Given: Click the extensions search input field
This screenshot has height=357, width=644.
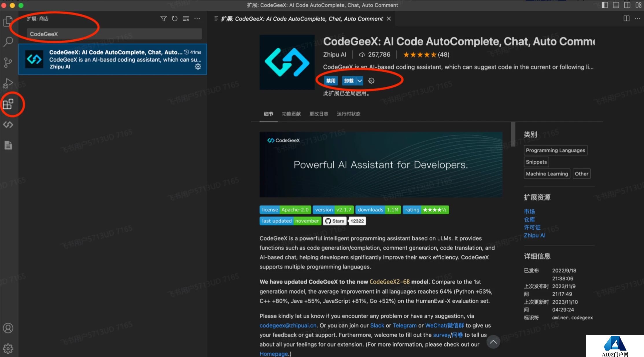Looking at the screenshot, I should [x=115, y=34].
